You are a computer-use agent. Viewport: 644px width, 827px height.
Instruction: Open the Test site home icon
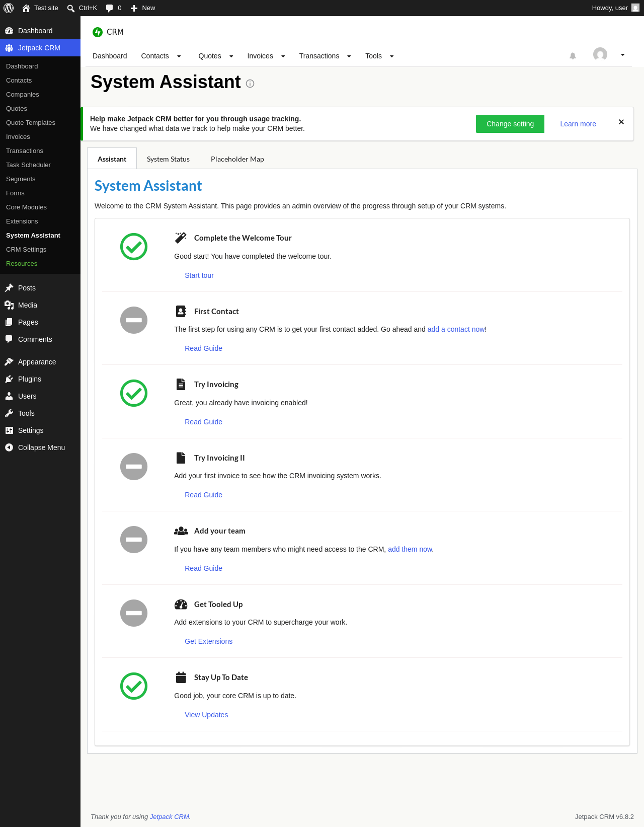tap(26, 8)
